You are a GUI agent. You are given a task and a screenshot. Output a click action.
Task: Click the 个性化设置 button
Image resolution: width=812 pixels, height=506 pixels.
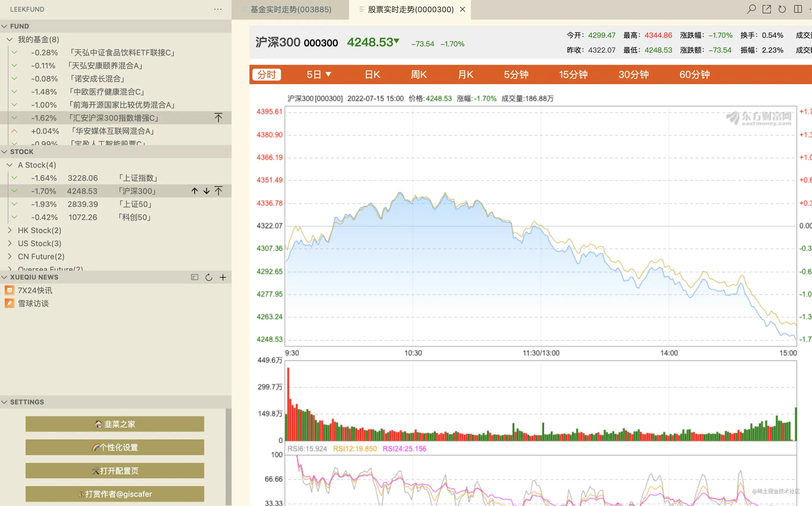115,447
